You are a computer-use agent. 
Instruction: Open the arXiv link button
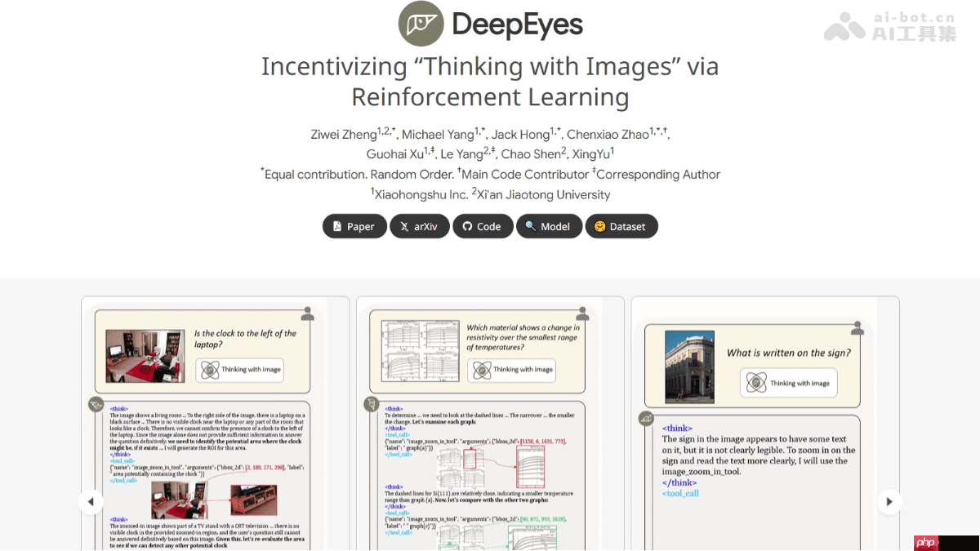(x=419, y=226)
